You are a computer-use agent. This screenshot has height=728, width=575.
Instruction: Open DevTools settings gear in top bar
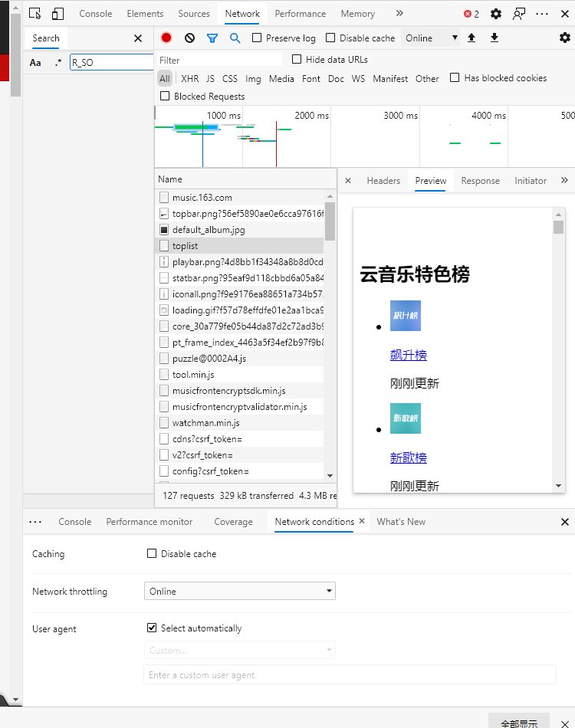point(496,14)
